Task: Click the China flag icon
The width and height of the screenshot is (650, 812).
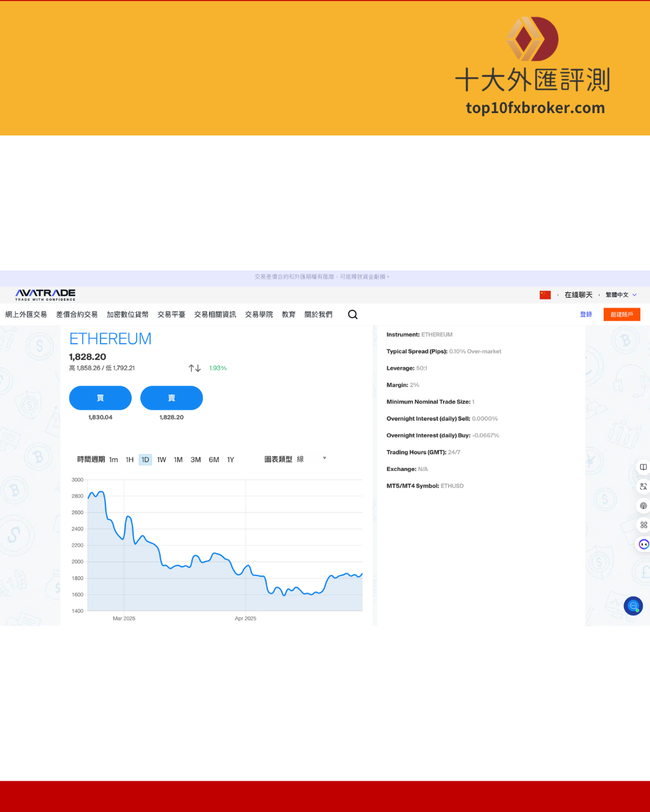Action: coord(545,295)
